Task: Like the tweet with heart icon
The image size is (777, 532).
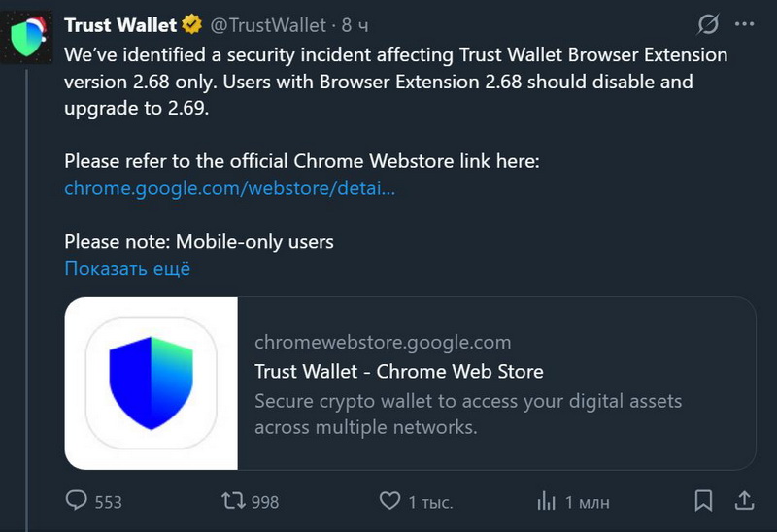Action: [x=389, y=501]
